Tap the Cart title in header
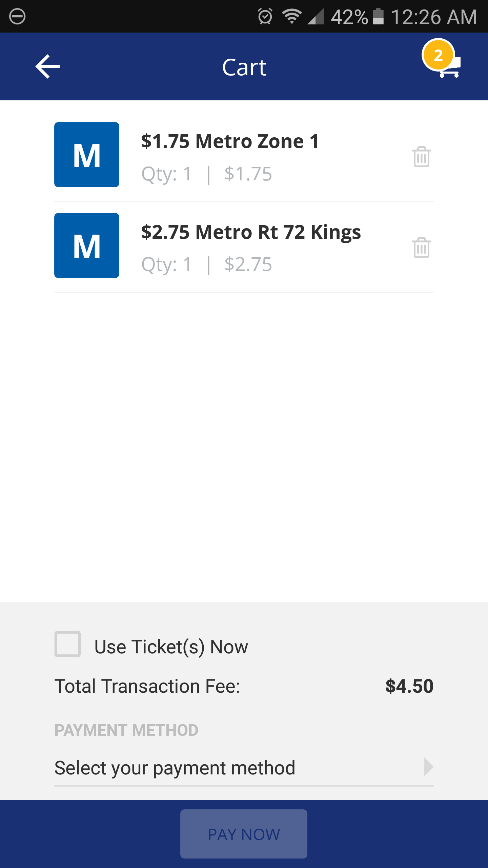This screenshot has width=488, height=868. (x=244, y=67)
